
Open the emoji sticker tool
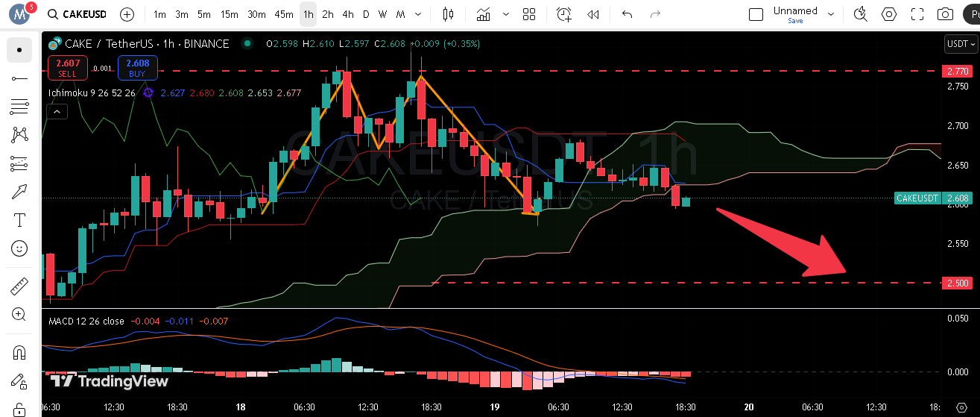point(19,248)
